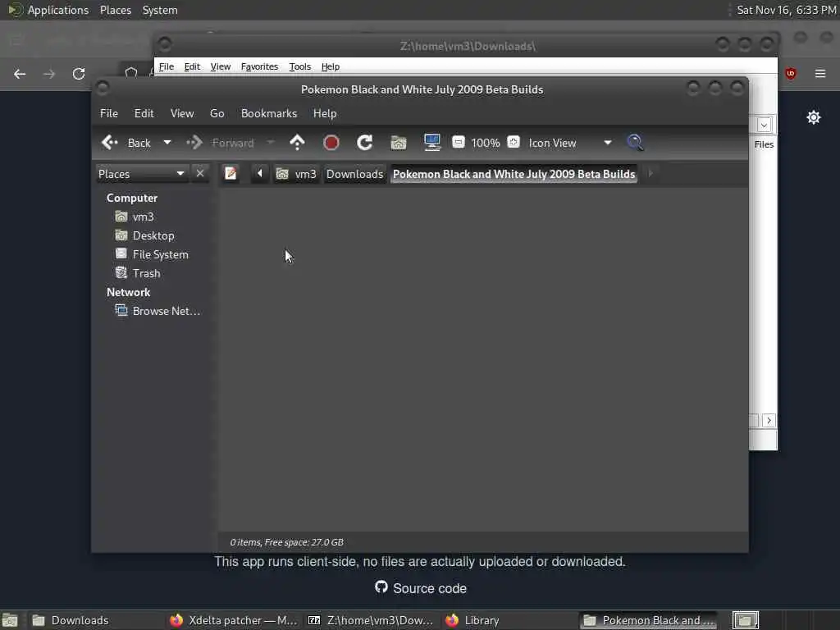Open the Back history dropdown arrow
Screen dimensions: 840x630
[x=167, y=143]
